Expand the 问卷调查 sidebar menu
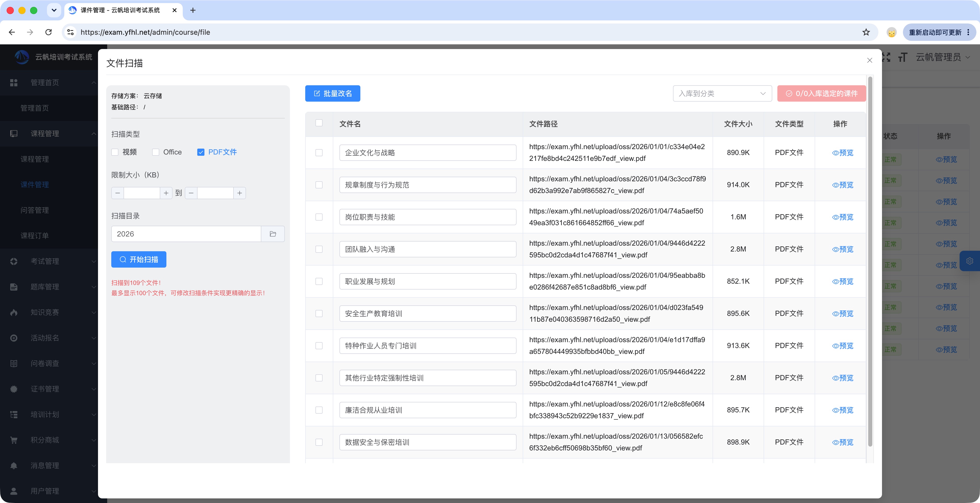This screenshot has width=980, height=503. tap(49, 363)
